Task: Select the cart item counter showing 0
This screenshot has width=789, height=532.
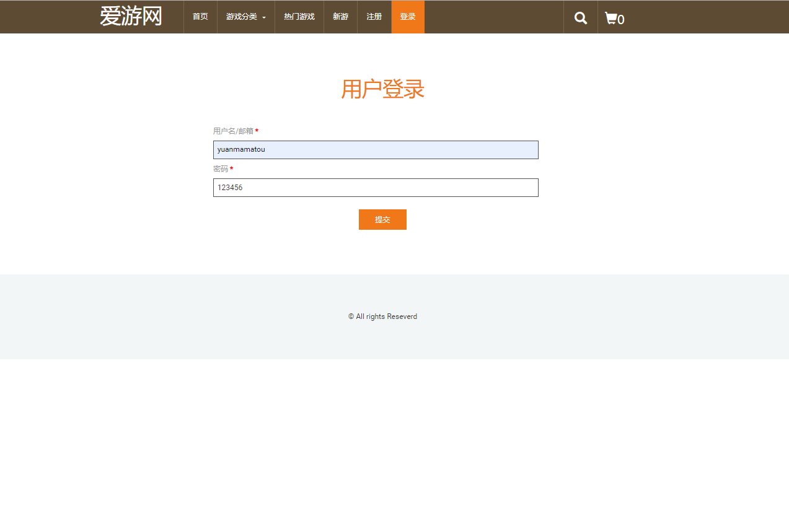Action: tap(622, 20)
